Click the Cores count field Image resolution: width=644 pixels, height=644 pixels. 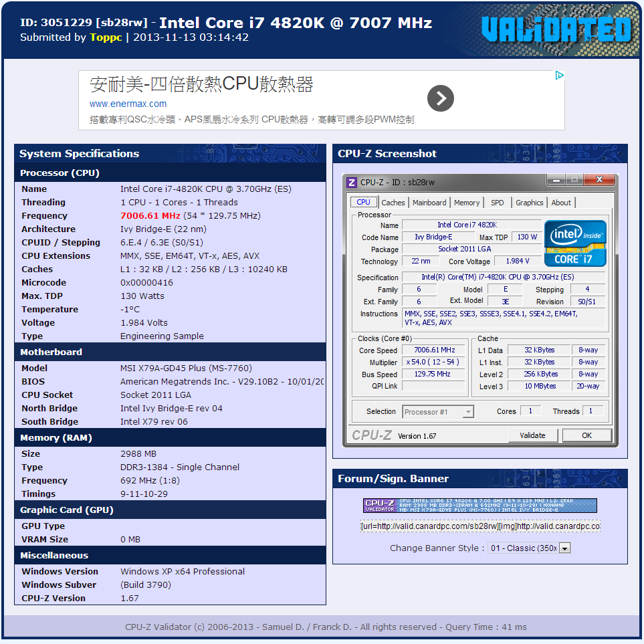coord(530,411)
